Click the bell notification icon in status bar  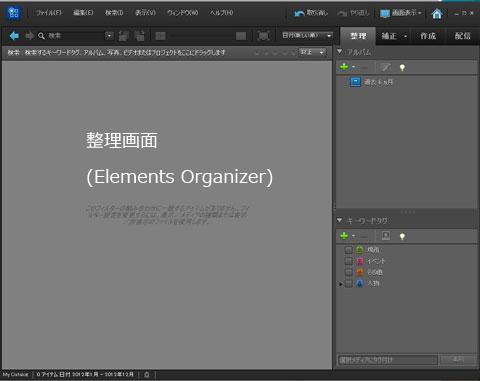pyautogui.click(x=147, y=375)
